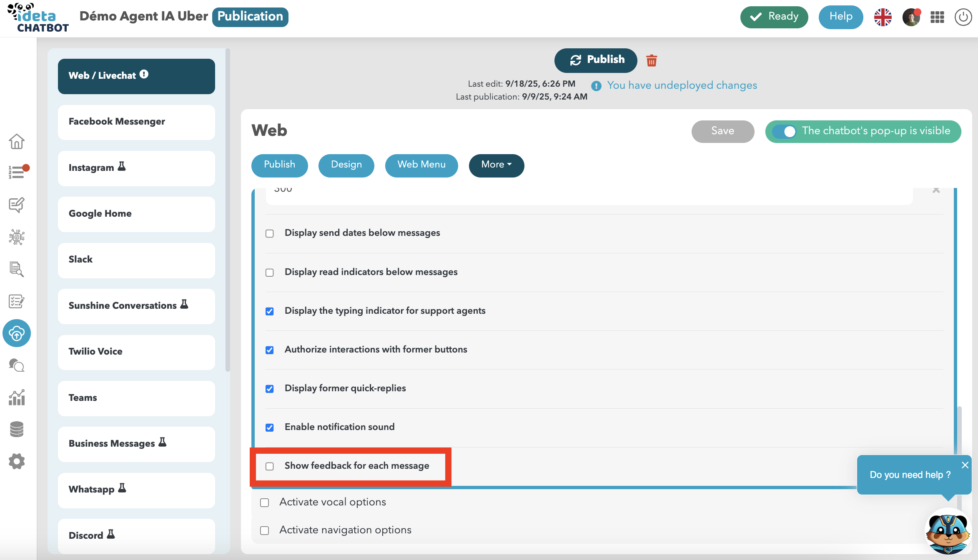Open the home icon in sidebar

pos(17,142)
